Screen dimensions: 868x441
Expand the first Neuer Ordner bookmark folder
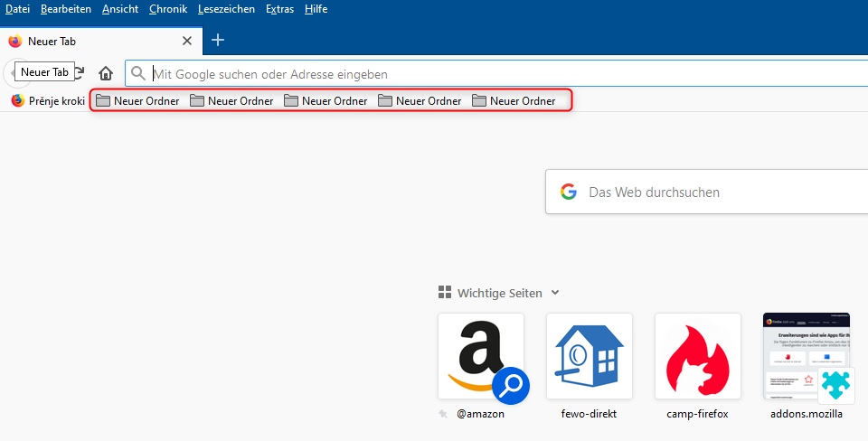click(x=137, y=101)
